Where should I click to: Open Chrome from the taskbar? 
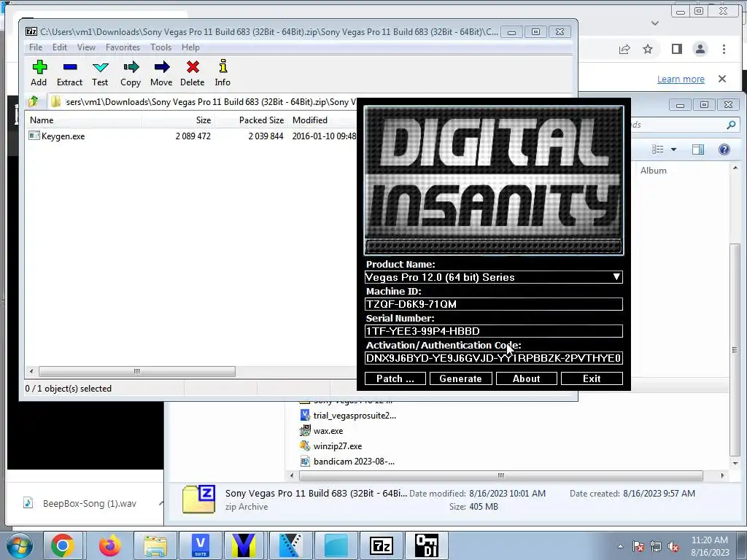click(x=63, y=545)
